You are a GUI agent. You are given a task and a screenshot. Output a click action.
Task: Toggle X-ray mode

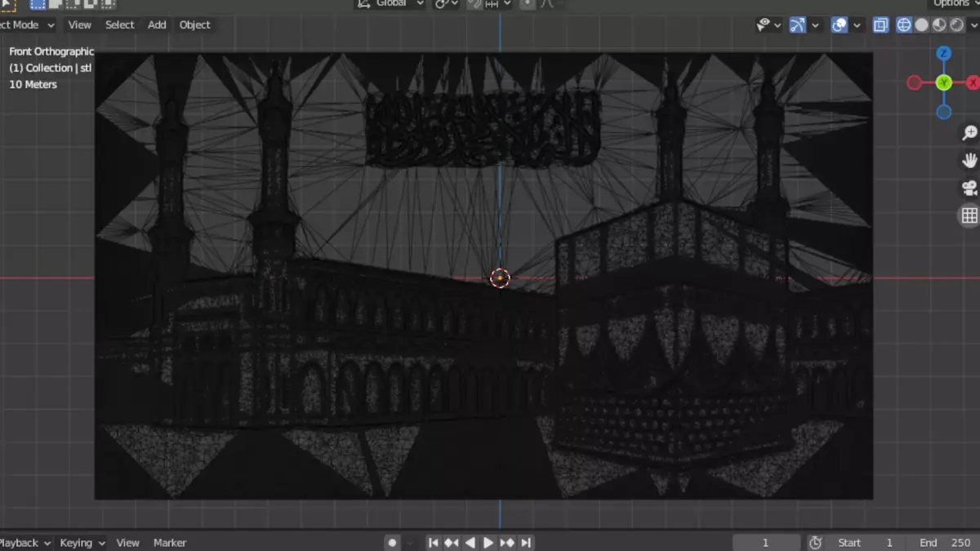click(x=880, y=24)
